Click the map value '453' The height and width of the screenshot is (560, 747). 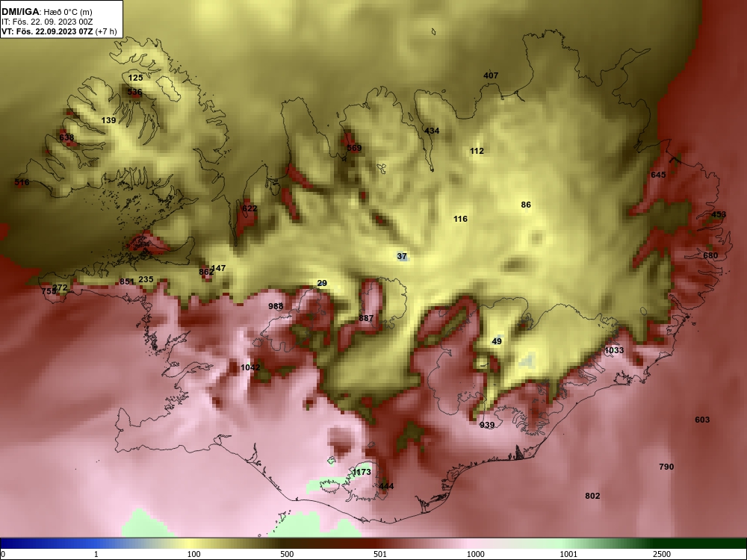[719, 215]
